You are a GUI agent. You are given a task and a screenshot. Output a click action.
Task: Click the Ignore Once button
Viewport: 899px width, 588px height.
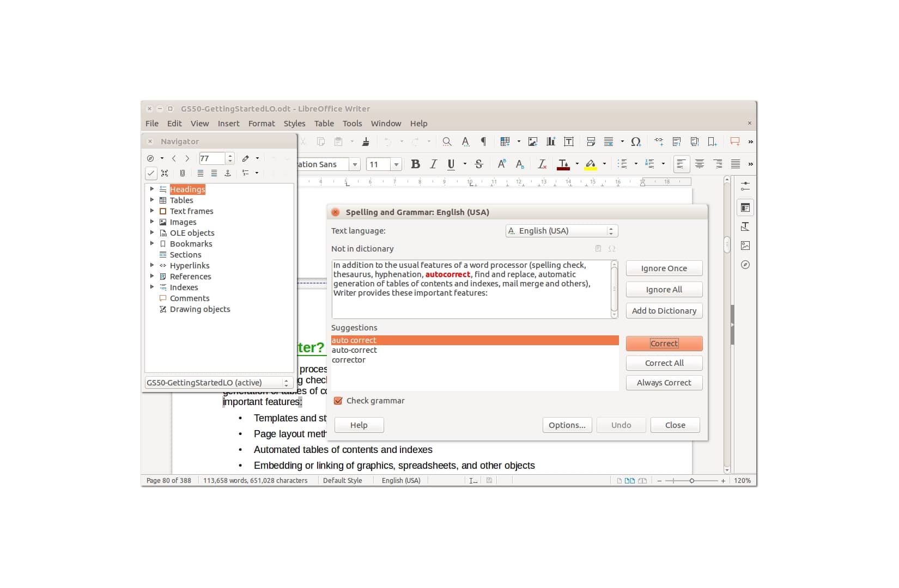pyautogui.click(x=664, y=268)
